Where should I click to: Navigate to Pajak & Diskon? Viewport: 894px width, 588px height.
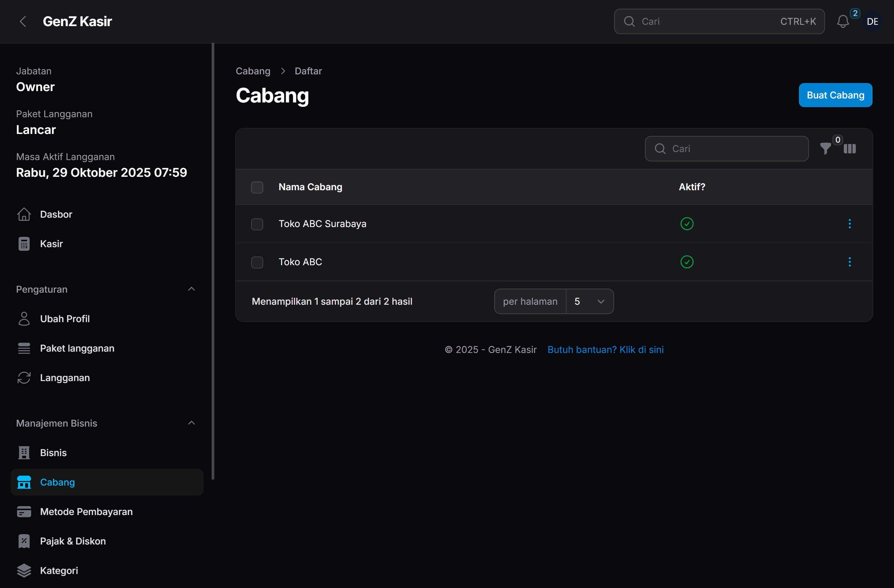pos(73,541)
